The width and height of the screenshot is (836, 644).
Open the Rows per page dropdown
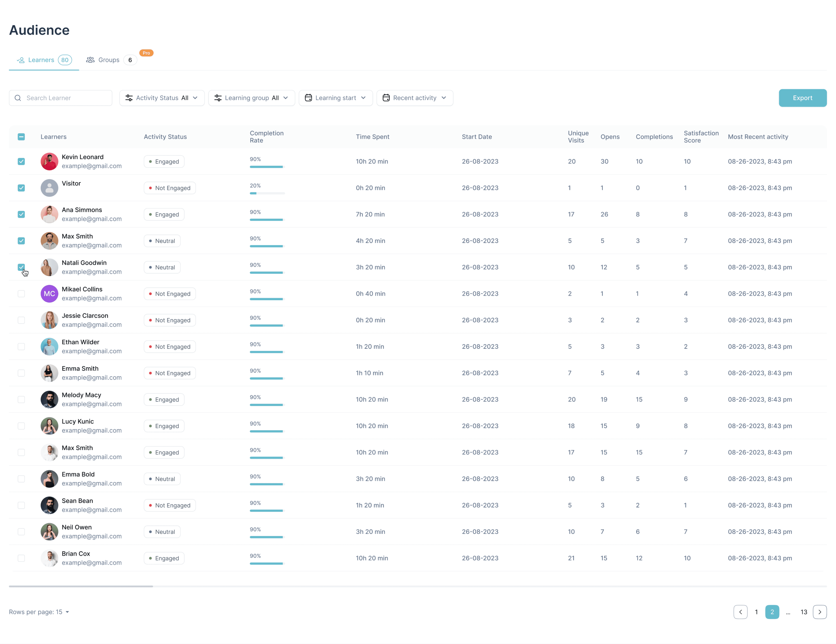pyautogui.click(x=39, y=612)
